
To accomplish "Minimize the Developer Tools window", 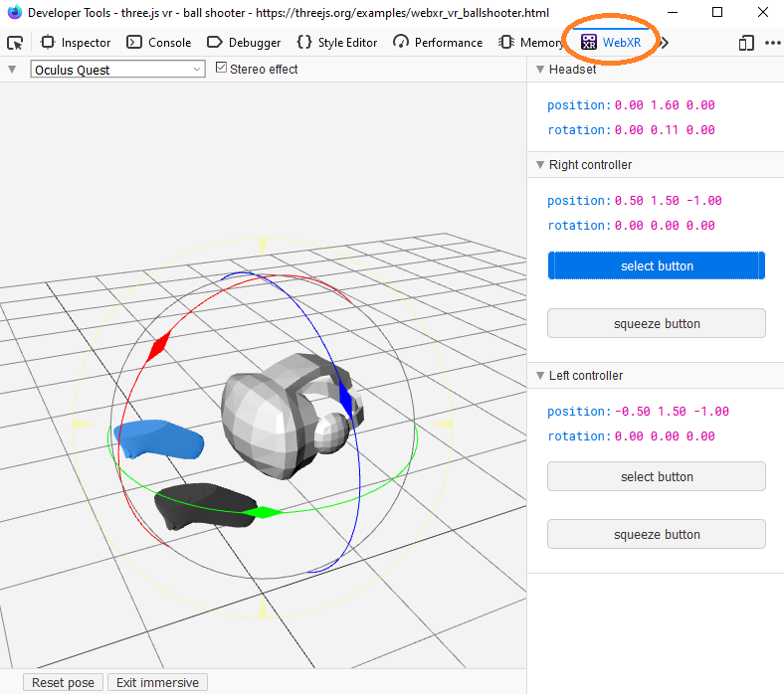I will pos(673,12).
